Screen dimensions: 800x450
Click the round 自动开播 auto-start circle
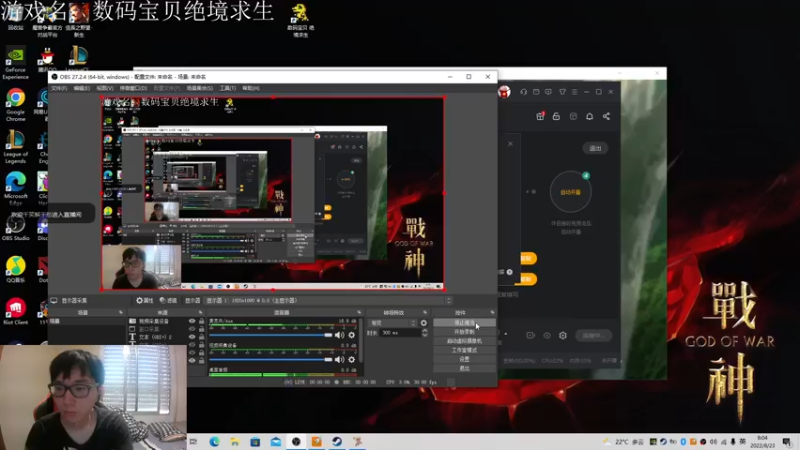tap(570, 192)
